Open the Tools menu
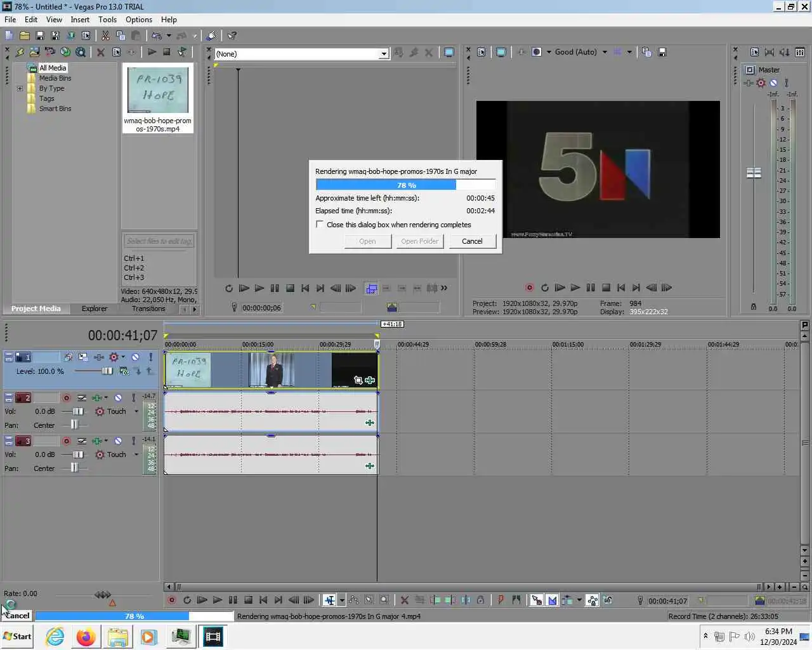 click(107, 20)
